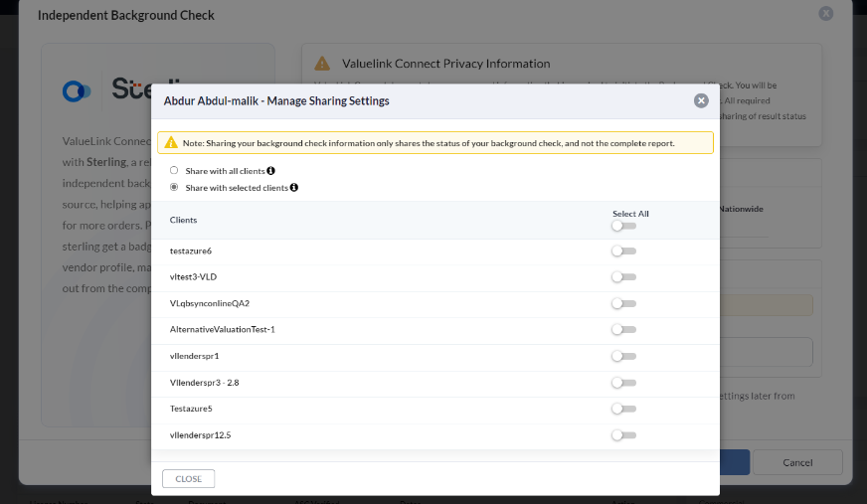Click info icon next to Share with all clients
This screenshot has height=504, width=867.
(x=270, y=171)
